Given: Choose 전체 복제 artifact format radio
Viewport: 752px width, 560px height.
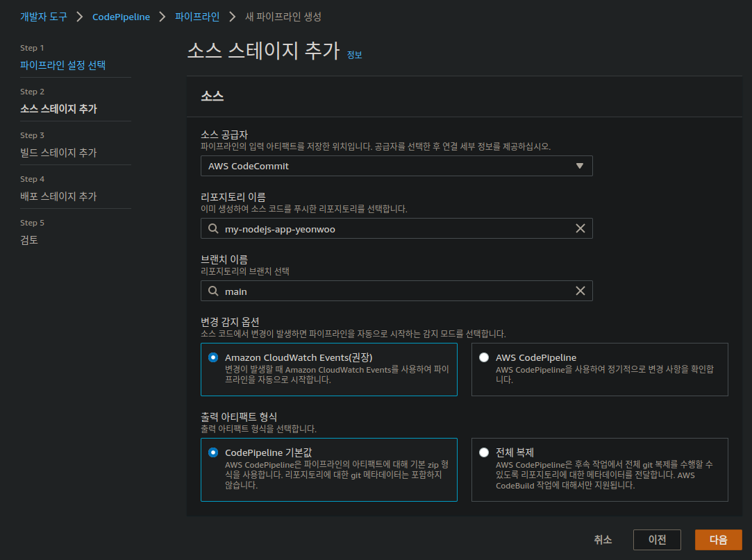Looking at the screenshot, I should (x=484, y=452).
